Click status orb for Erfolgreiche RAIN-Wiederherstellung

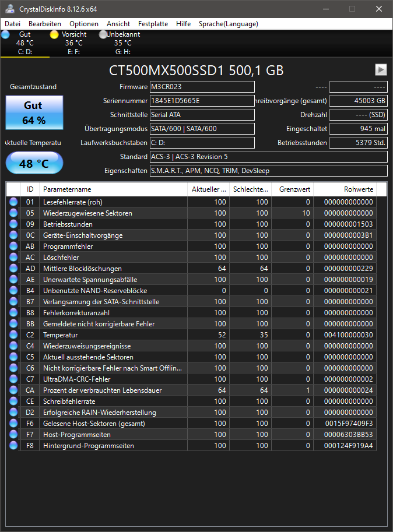(13, 412)
